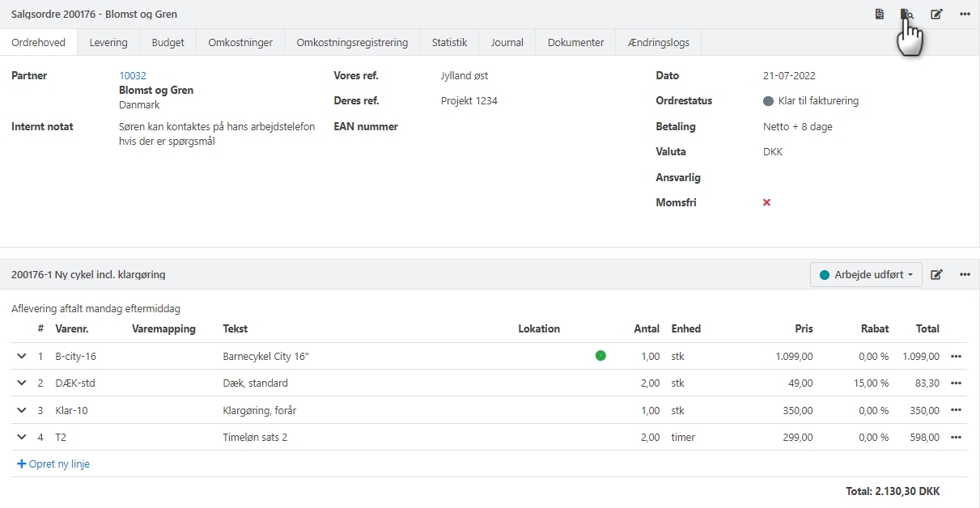The height and width of the screenshot is (508, 980).
Task: Expand order line 3 Klar-10
Action: [21, 411]
